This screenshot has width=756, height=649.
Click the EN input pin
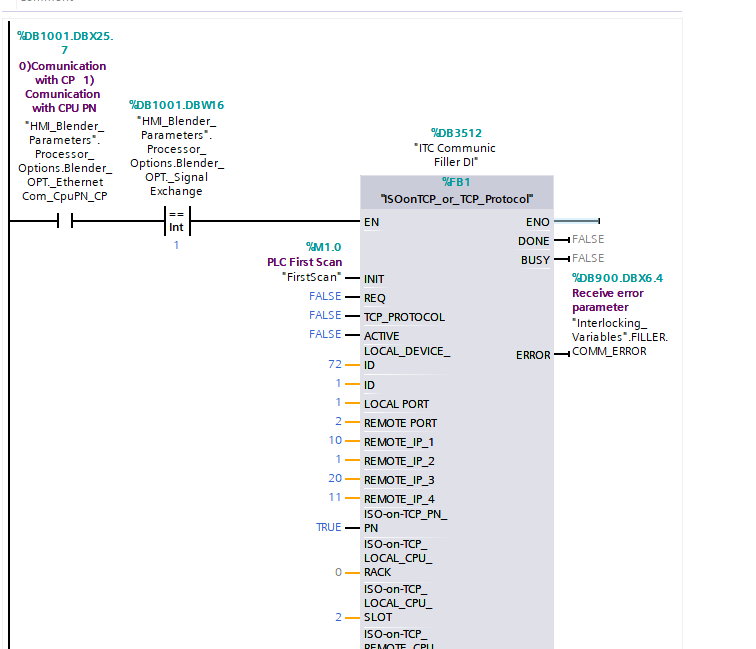click(x=371, y=222)
